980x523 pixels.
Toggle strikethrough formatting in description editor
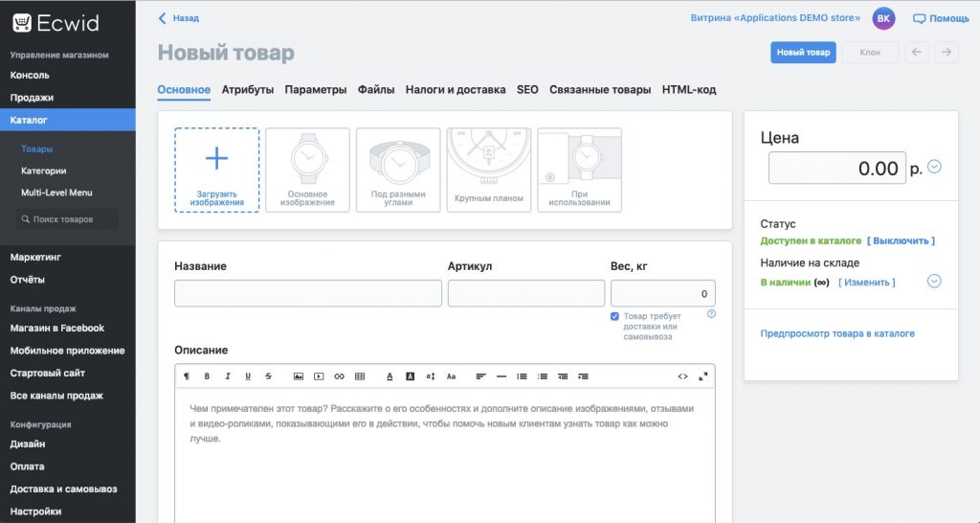pyautogui.click(x=269, y=376)
